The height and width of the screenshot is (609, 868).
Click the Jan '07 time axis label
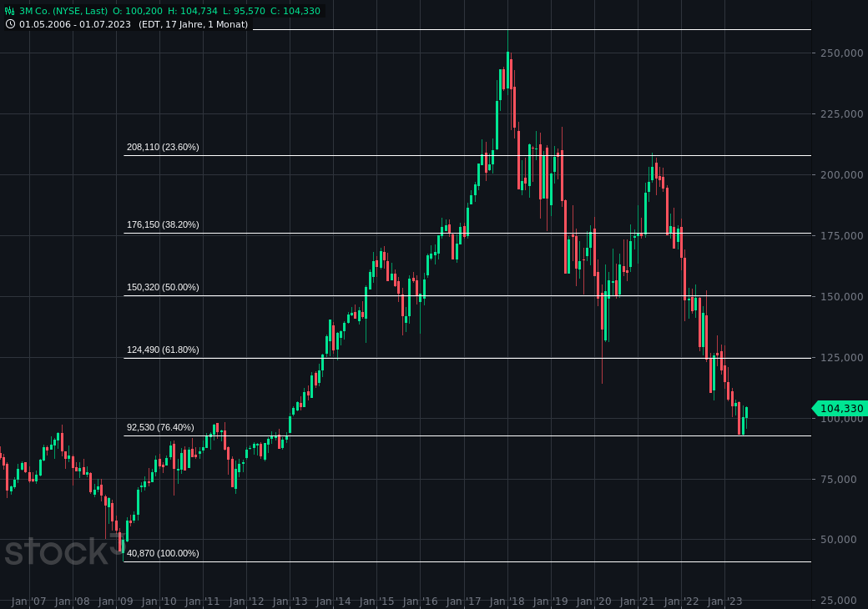coord(28,601)
